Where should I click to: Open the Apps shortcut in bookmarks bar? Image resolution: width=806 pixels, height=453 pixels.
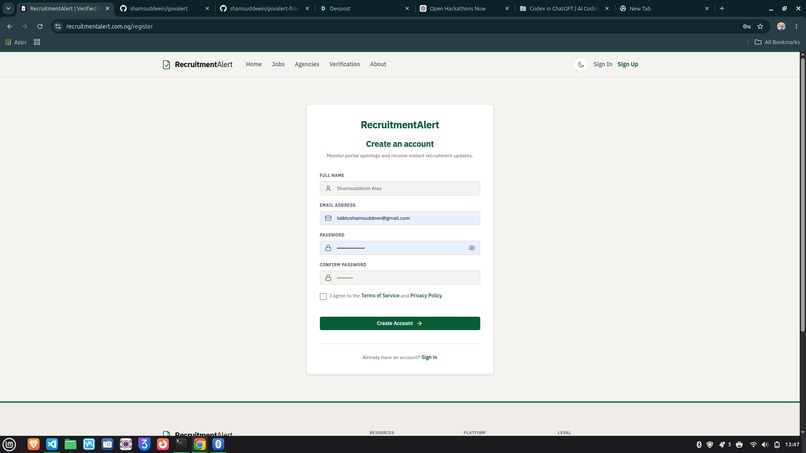pyautogui.click(x=16, y=42)
